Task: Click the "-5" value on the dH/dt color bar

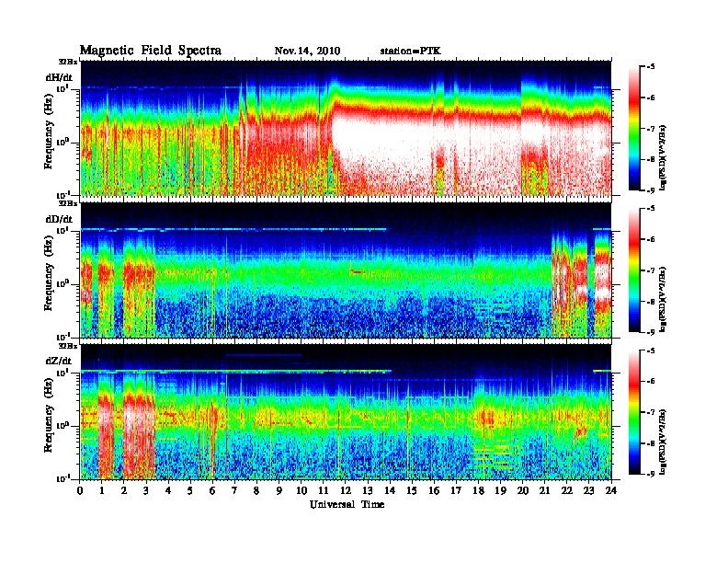Action: pos(651,67)
